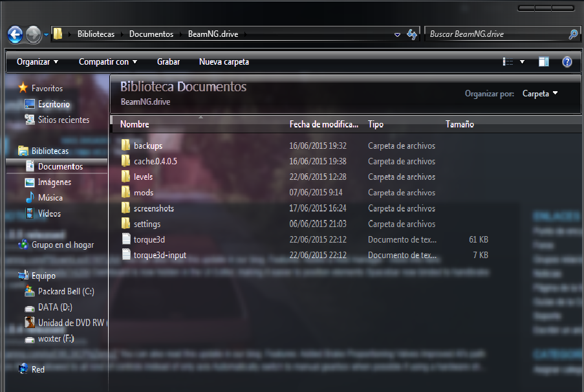584x392 pixels.
Task: Select the settings folder icon
Action: pos(126,223)
